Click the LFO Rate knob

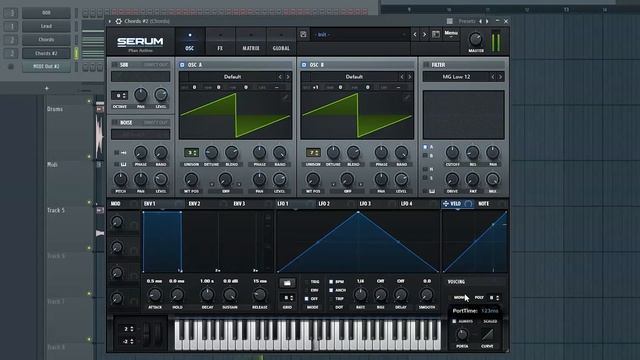click(360, 295)
